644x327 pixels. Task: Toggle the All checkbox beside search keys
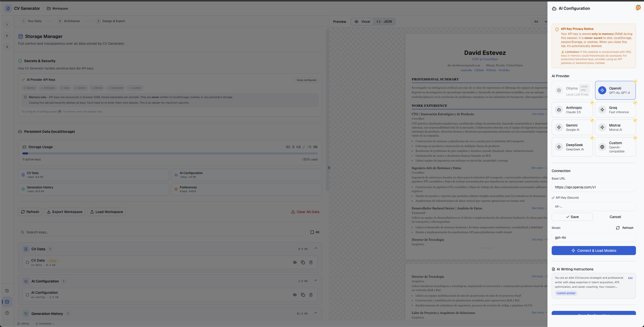click(x=312, y=232)
